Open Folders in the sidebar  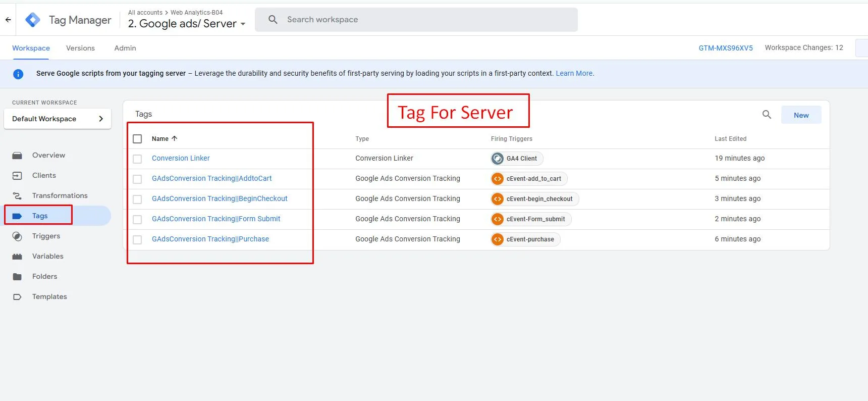click(x=44, y=276)
